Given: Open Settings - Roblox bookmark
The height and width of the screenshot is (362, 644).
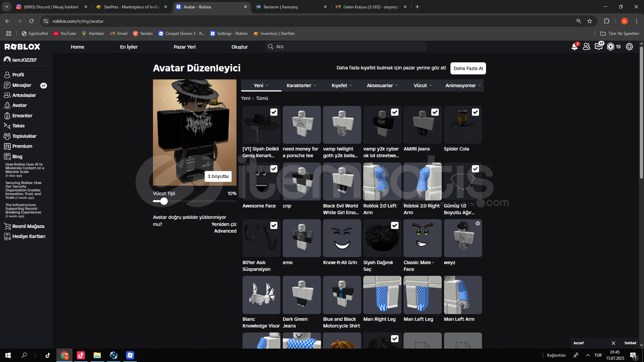Looking at the screenshot, I should tap(229, 34).
